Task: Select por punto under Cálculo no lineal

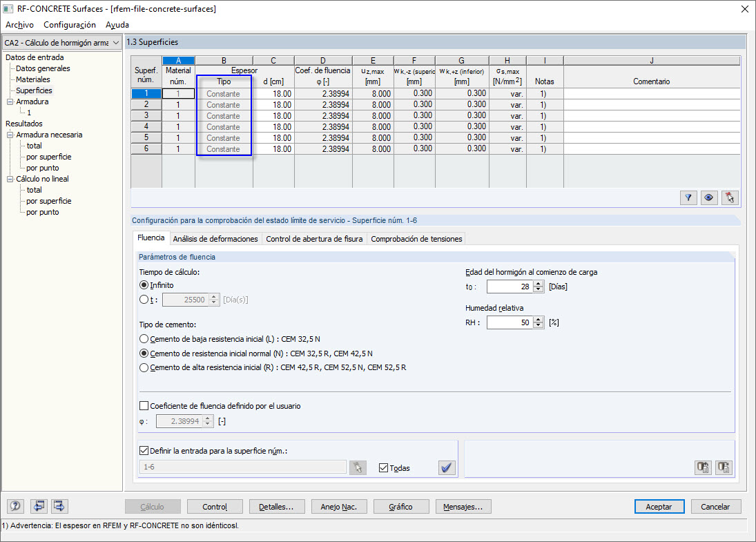Action: coord(42,212)
